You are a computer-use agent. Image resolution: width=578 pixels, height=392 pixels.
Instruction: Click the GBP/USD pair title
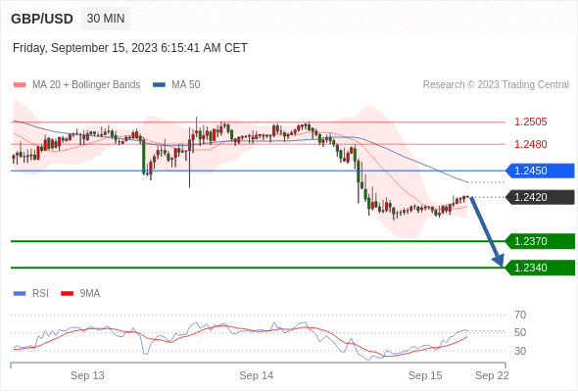tap(42, 19)
